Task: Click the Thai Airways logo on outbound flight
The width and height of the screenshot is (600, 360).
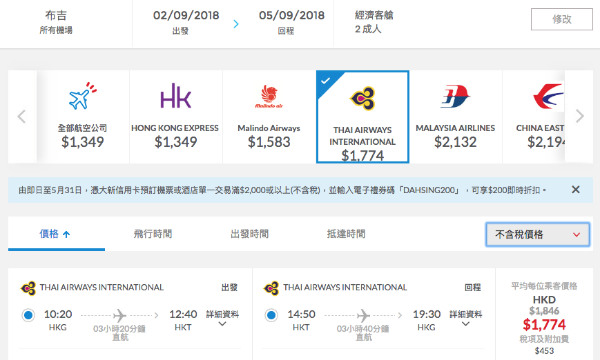Action: [28, 288]
